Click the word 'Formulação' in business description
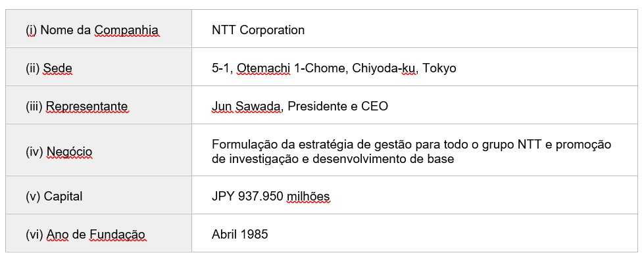644x257 pixels. (x=242, y=145)
